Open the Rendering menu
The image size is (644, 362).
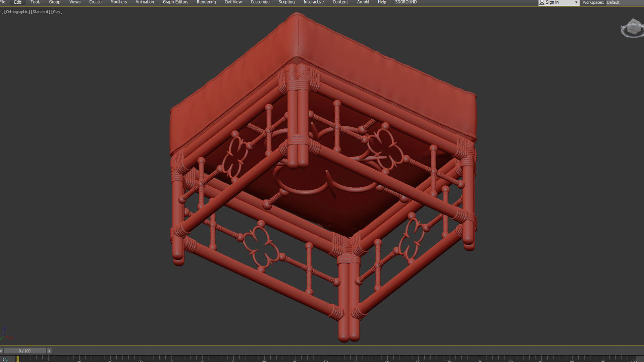[x=206, y=2]
